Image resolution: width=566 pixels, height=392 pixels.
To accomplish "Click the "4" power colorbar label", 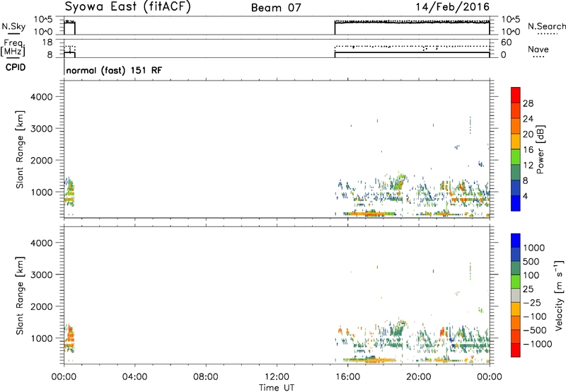I will pyautogui.click(x=525, y=196).
